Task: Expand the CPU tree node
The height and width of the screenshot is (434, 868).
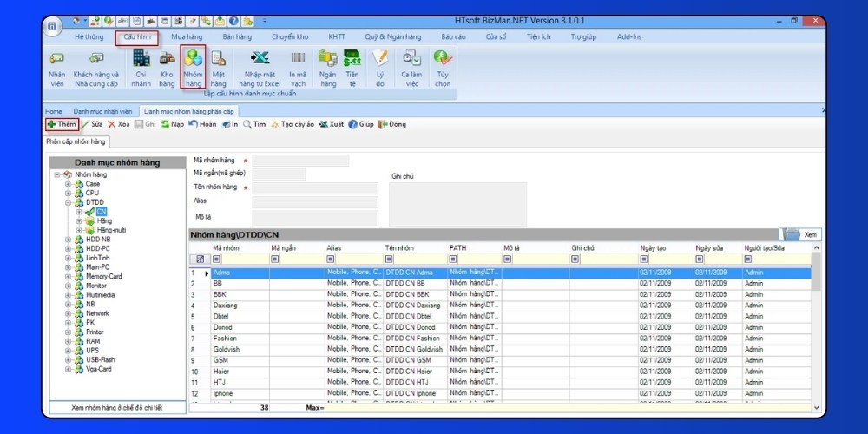Action: 68,194
